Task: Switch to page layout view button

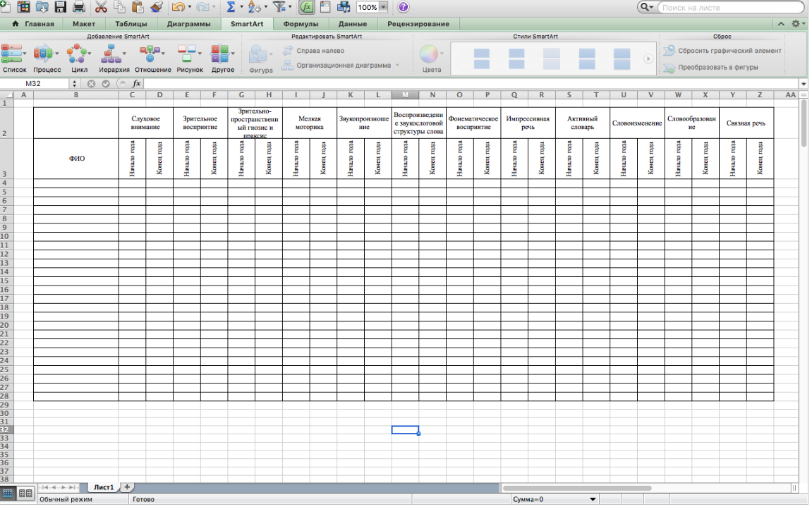Action: pos(25,493)
